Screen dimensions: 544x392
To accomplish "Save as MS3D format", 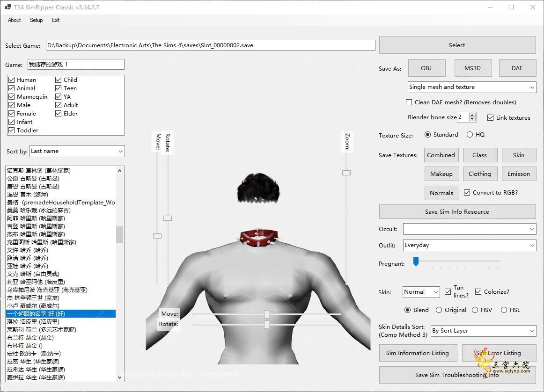I will coord(472,68).
